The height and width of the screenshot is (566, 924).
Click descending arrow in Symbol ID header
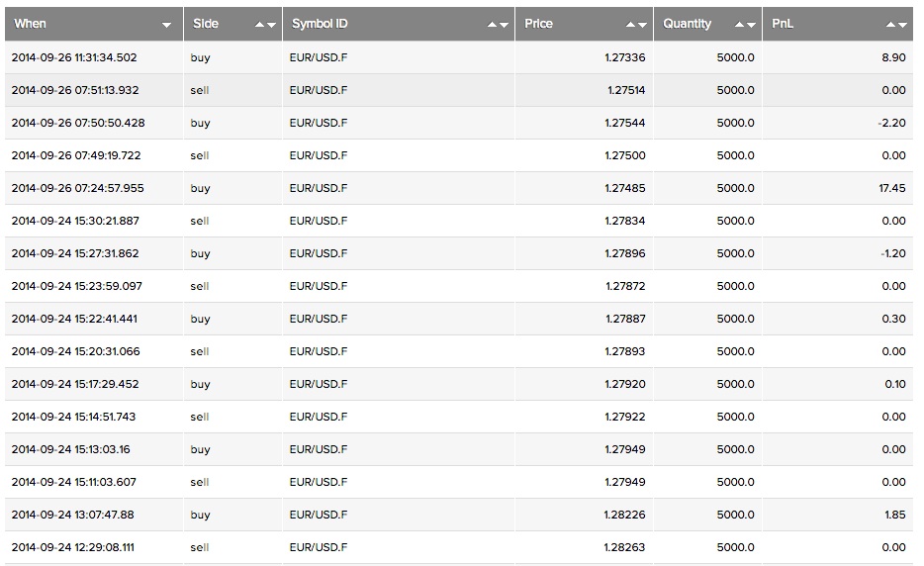point(504,25)
